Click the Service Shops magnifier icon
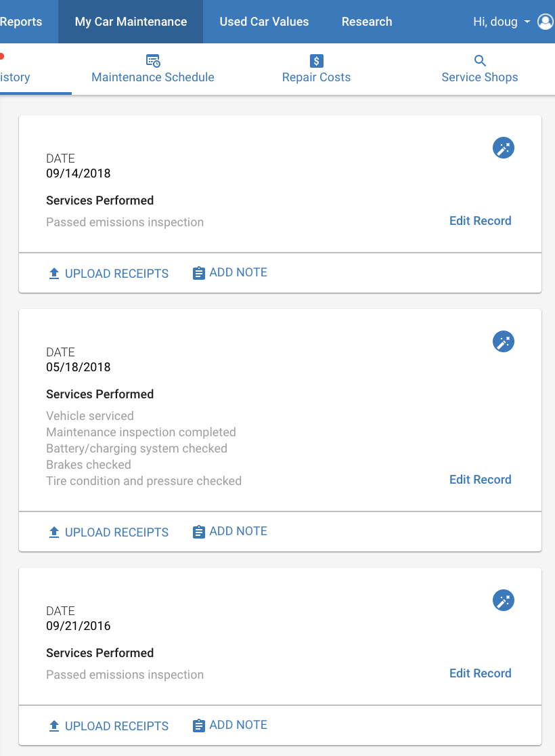555x756 pixels. [480, 61]
